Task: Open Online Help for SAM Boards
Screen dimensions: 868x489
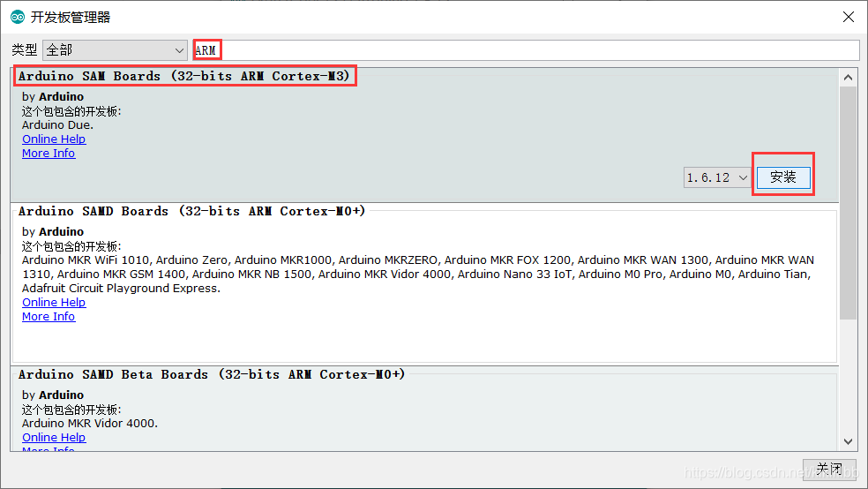Action: [54, 139]
